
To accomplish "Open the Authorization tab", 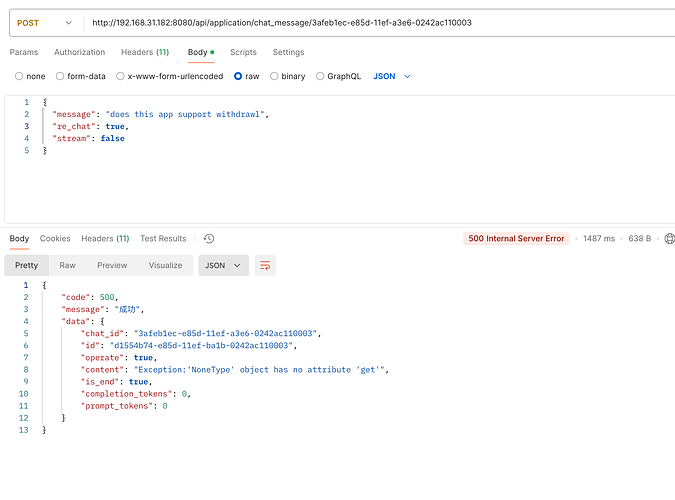I will pyautogui.click(x=80, y=52).
